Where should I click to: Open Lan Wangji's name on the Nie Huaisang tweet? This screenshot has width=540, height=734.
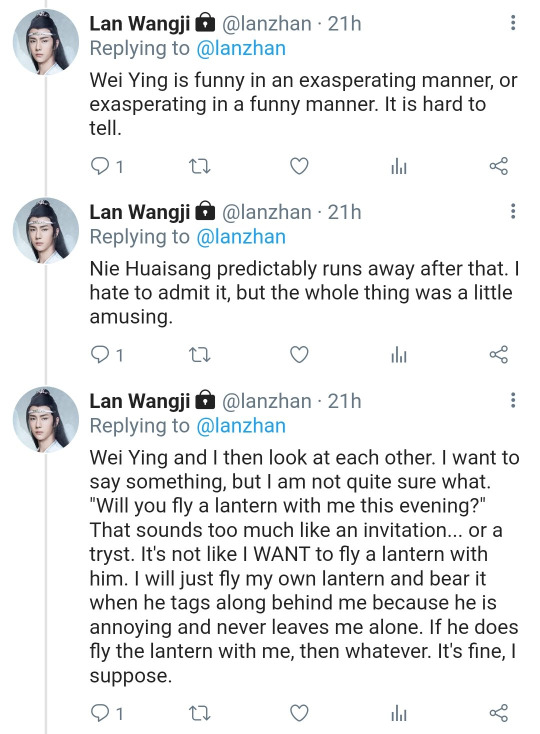pos(140,212)
